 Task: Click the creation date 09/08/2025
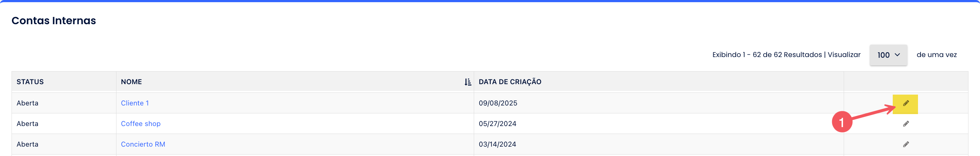click(498, 103)
